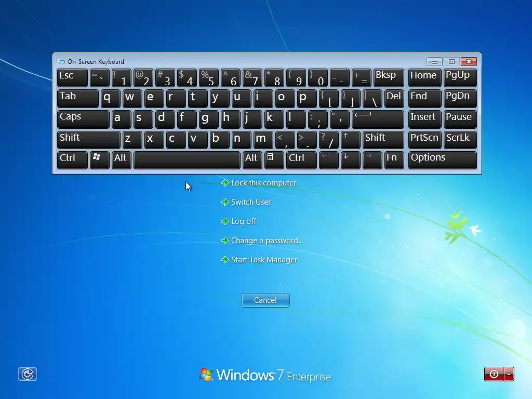Click the slash and question mark key
Image resolution: width=532 pixels, height=399 pixels.
[328, 140]
